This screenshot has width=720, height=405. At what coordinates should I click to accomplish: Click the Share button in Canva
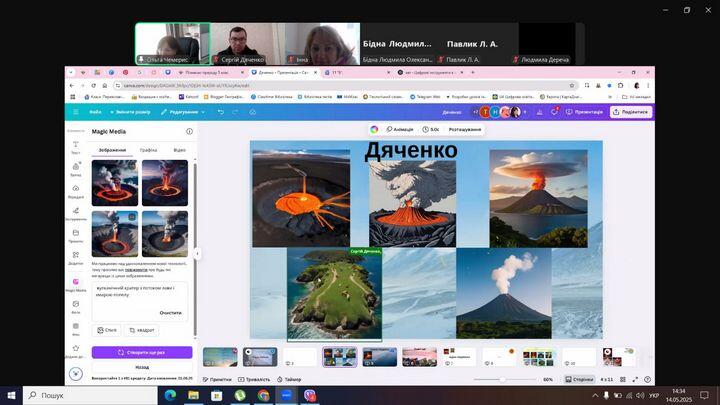(631, 112)
